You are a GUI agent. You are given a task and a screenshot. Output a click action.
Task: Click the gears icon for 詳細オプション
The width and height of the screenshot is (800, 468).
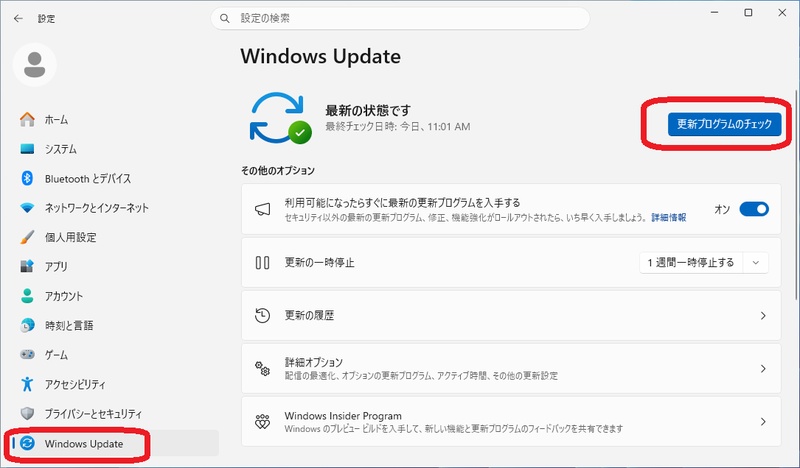click(x=262, y=368)
